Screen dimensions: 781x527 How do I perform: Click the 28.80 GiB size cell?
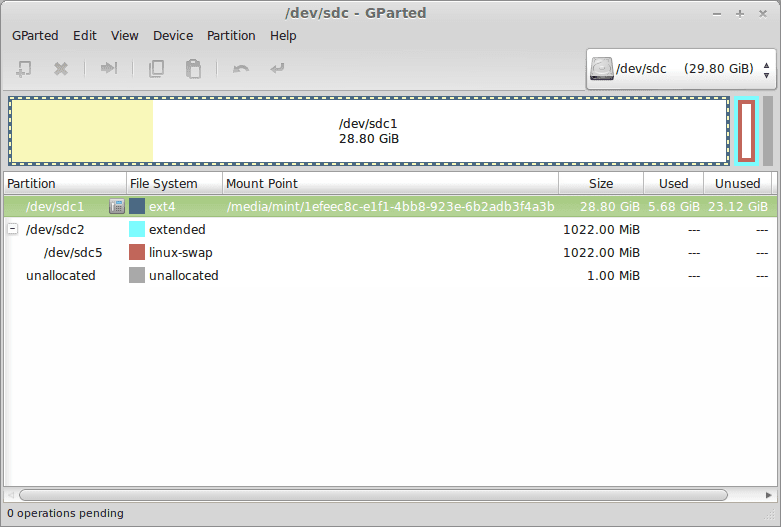pos(610,206)
